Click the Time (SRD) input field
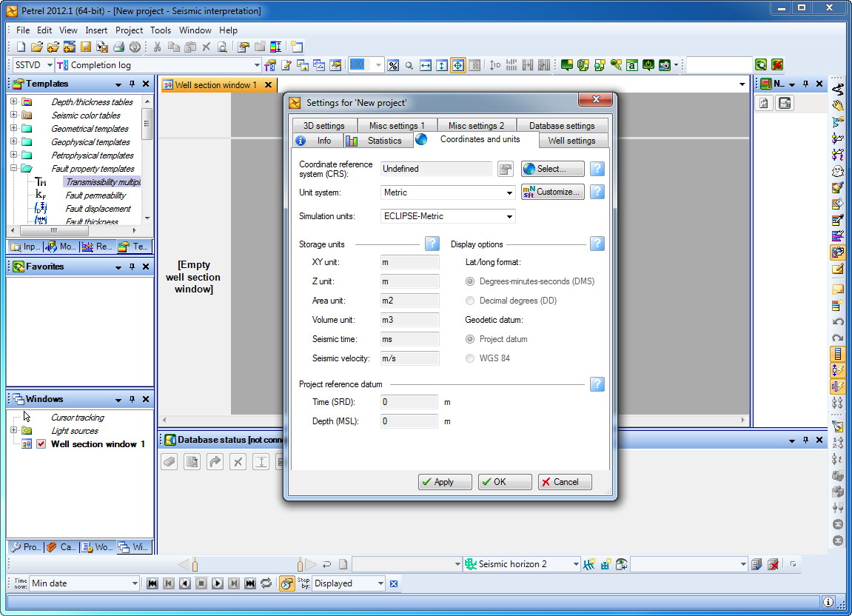Screen dimensions: 852x616 pos(409,402)
